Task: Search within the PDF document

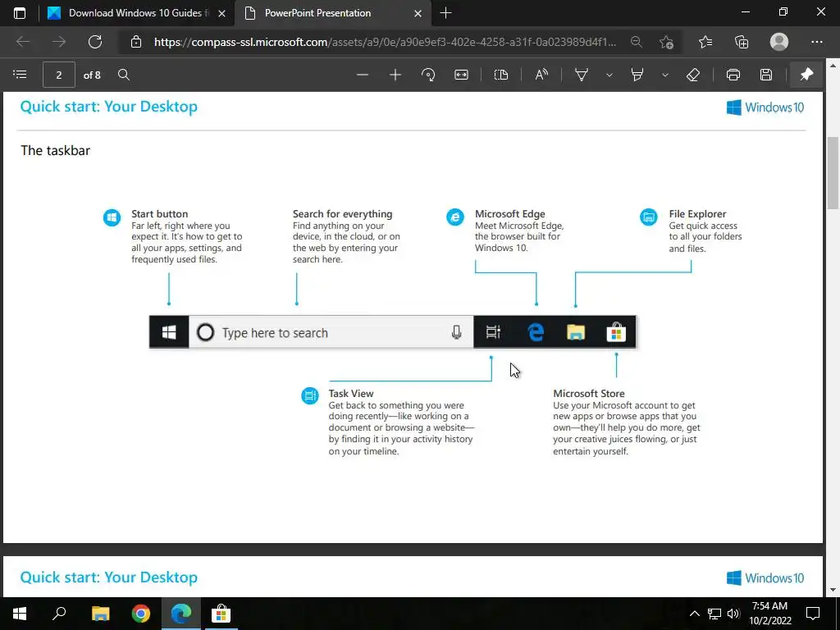Action: pyautogui.click(x=124, y=75)
